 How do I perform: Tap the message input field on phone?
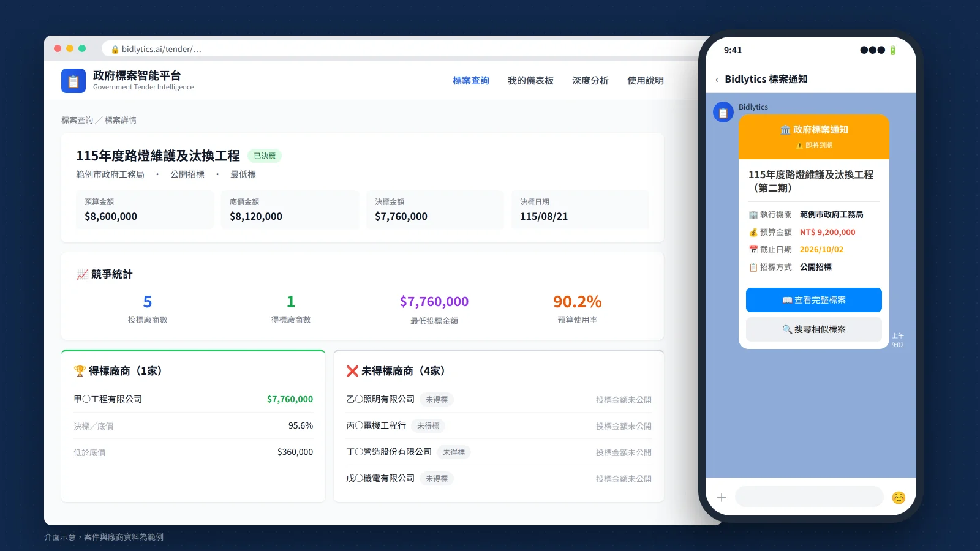[x=809, y=497]
